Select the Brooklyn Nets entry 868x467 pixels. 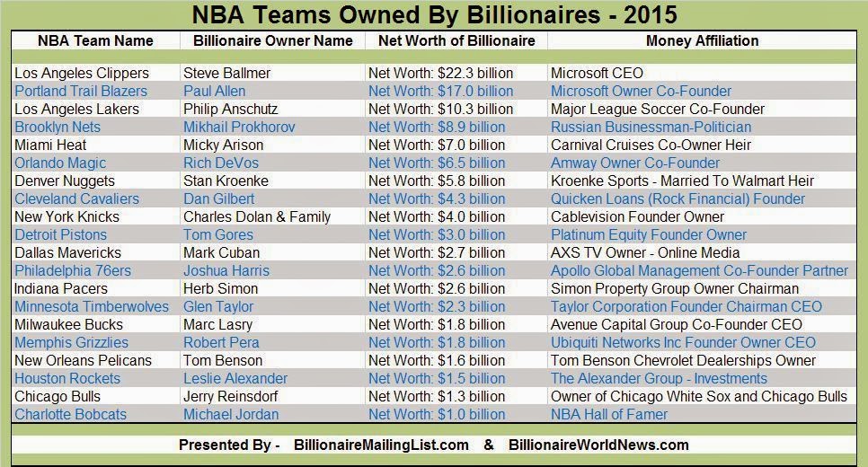[58, 127]
